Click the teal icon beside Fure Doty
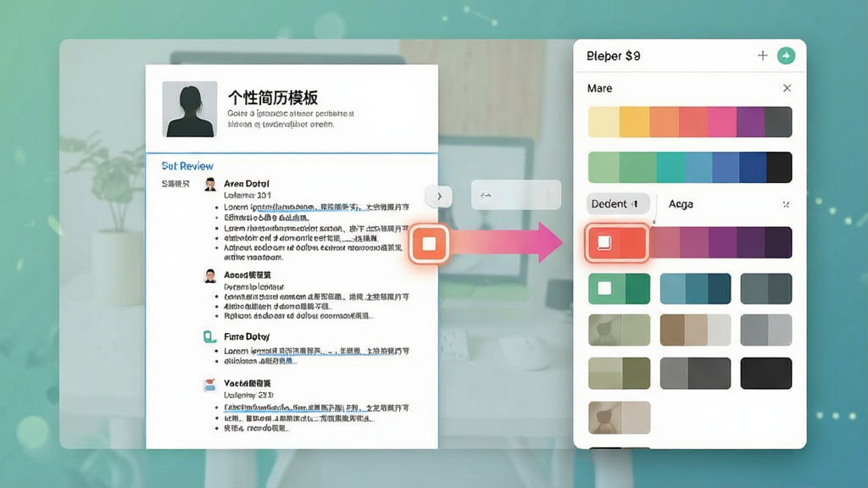Screen dimensions: 868x488 click(x=209, y=336)
